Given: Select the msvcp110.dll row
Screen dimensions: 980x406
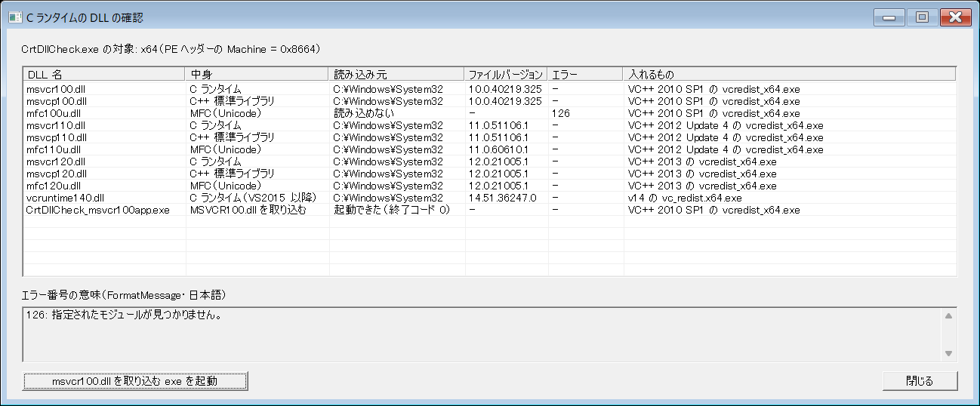Looking at the screenshot, I should [x=490, y=137].
